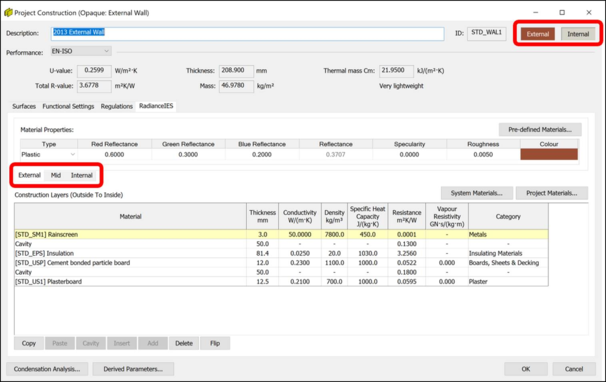606x382 pixels.
Task: Select the External surface button at top right
Action: 538,34
